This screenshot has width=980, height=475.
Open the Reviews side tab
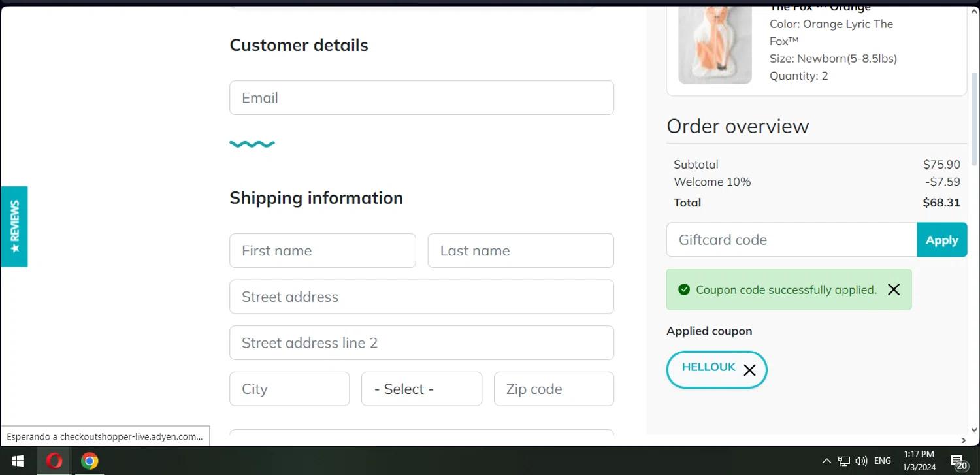(14, 226)
